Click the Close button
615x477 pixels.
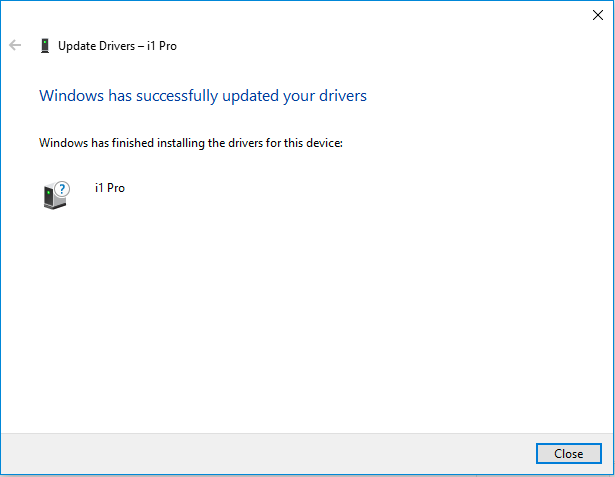click(x=568, y=453)
